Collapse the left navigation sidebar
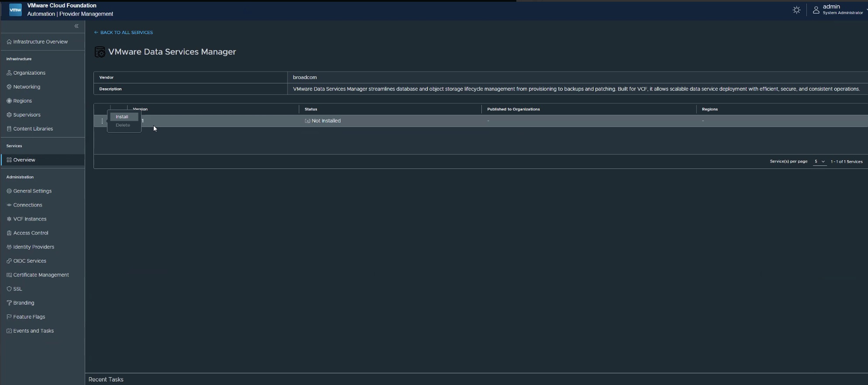The width and height of the screenshot is (868, 385). 76,26
